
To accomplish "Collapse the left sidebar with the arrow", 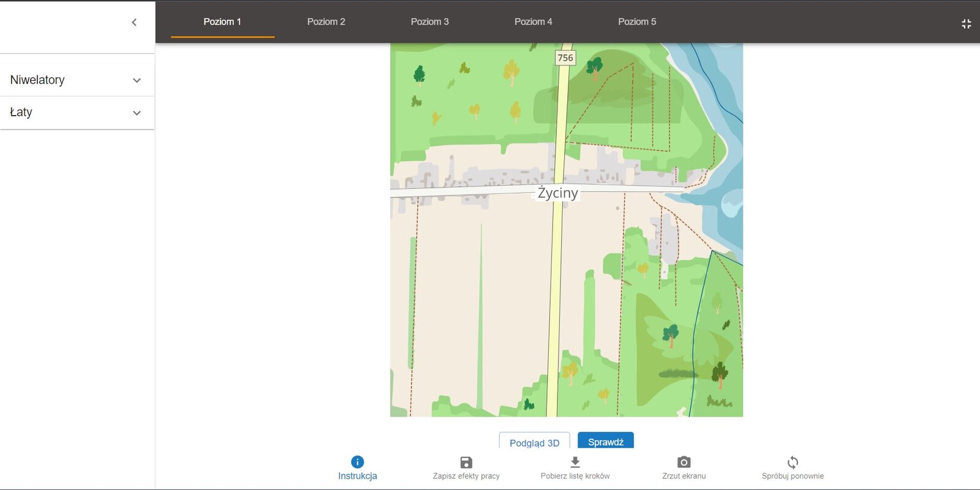I will click(x=134, y=23).
